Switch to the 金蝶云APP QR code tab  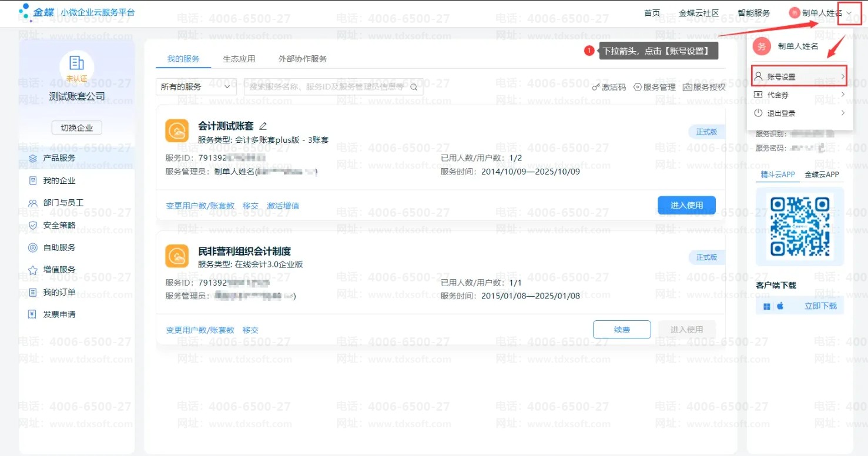[x=822, y=175]
